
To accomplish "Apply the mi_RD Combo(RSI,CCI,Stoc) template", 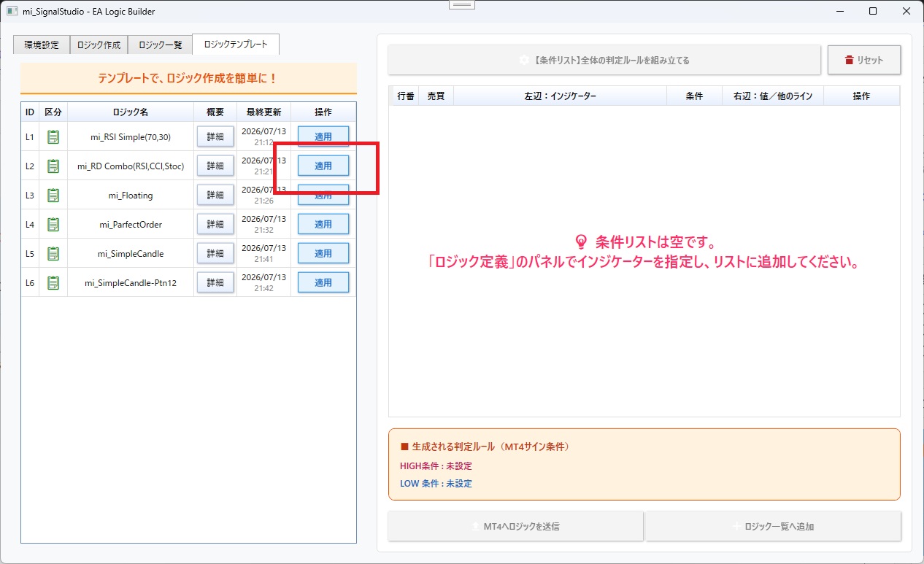I will [x=323, y=166].
